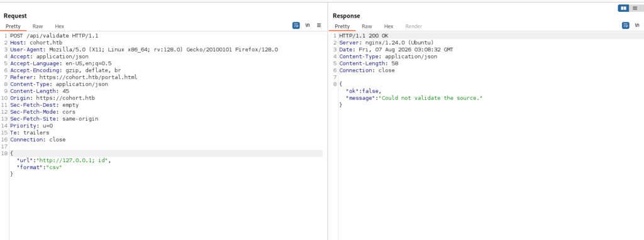
Task: Toggle Response non-printable characters \n icon
Action: coord(637,25)
